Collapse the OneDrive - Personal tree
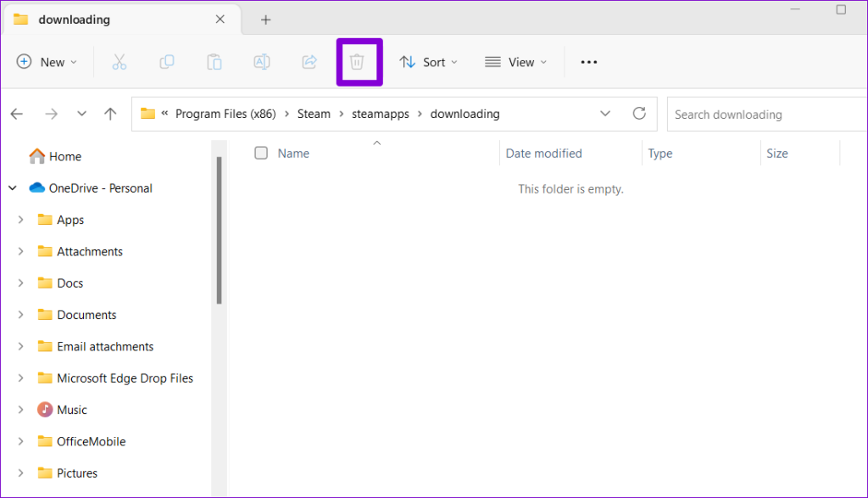The height and width of the screenshot is (498, 868). click(x=13, y=188)
